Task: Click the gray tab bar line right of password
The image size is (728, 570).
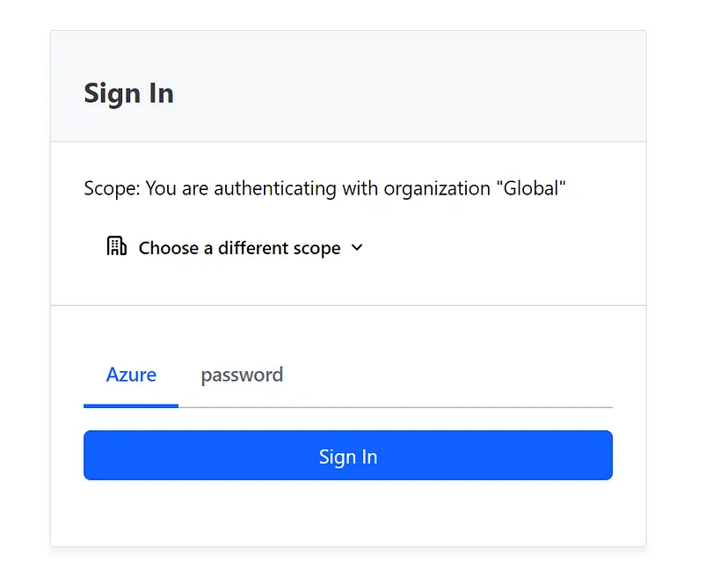Action: coord(440,407)
